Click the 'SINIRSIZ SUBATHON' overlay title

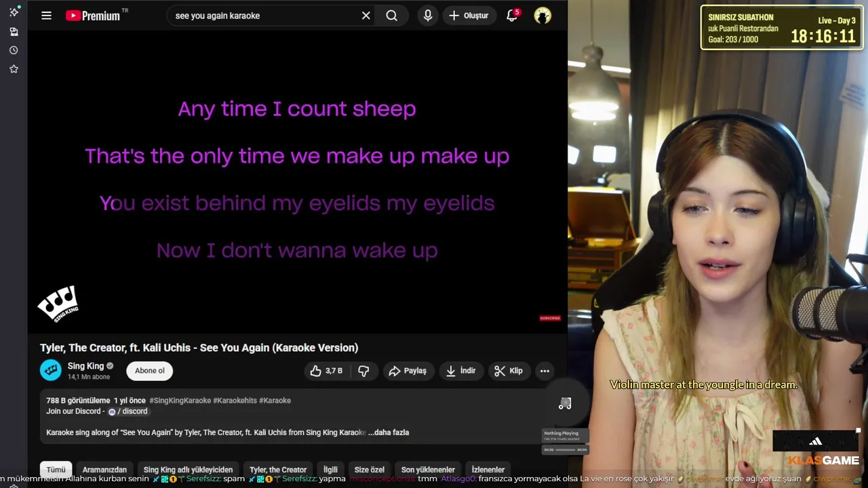point(741,18)
